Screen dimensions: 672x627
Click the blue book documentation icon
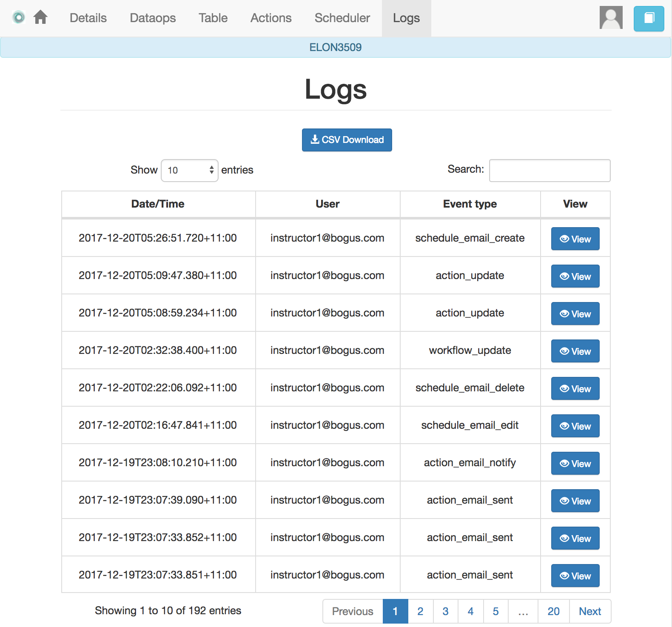[x=649, y=18]
